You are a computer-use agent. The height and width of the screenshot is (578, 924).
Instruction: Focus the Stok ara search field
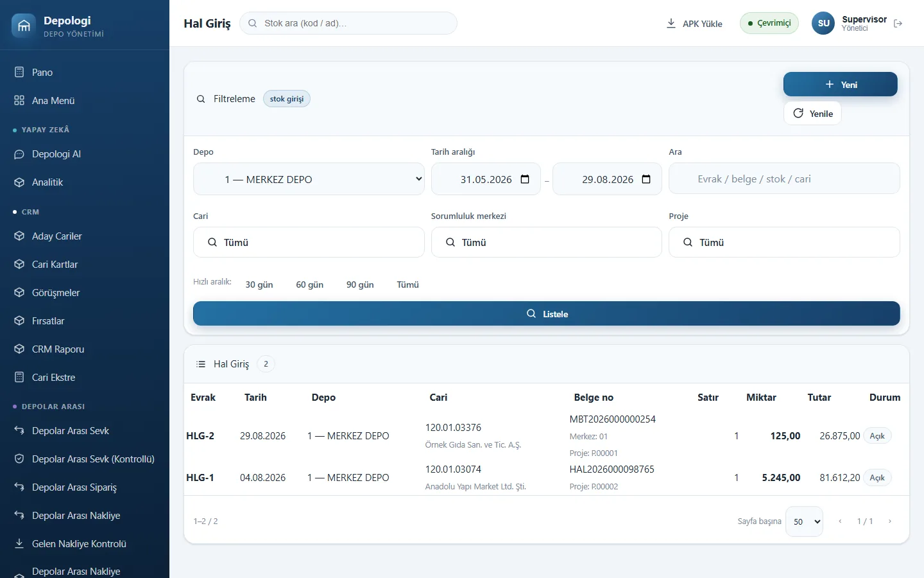[348, 23]
